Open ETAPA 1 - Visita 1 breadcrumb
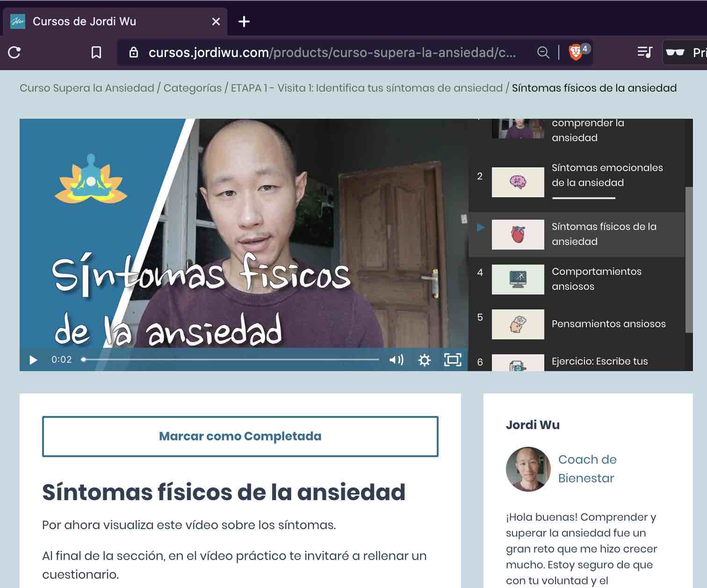707x588 pixels. coord(367,88)
